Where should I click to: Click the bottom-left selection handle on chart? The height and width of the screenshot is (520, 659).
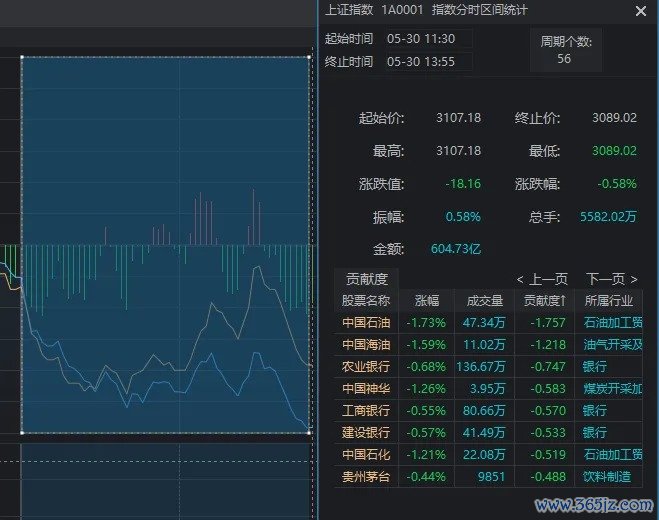pos(22,433)
